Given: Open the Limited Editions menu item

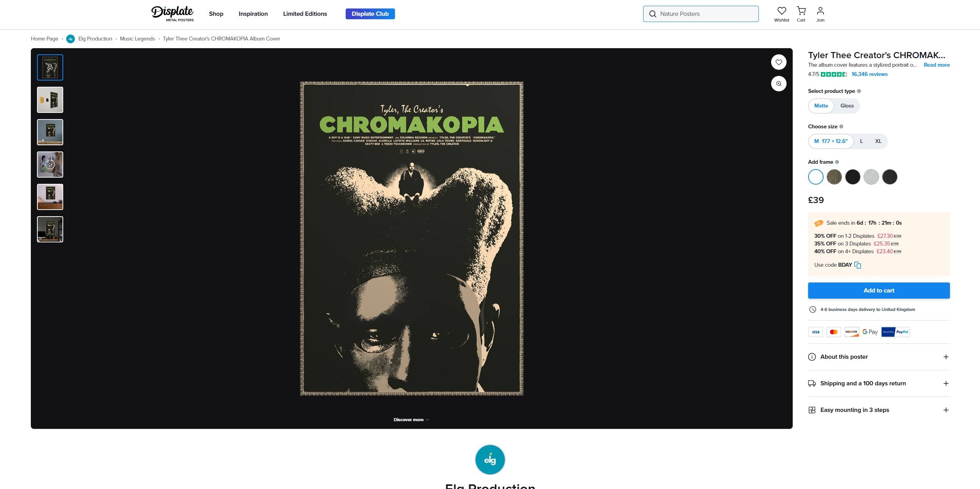Looking at the screenshot, I should pyautogui.click(x=305, y=14).
